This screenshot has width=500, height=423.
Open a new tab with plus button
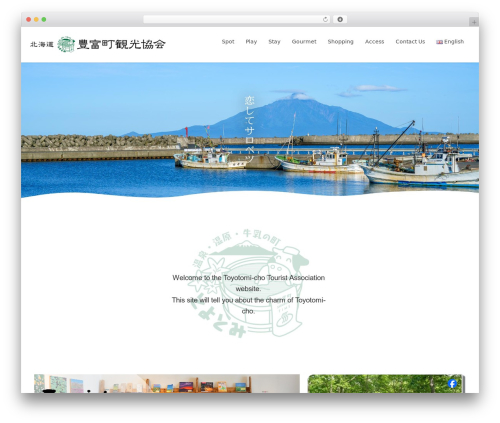pos(474,22)
